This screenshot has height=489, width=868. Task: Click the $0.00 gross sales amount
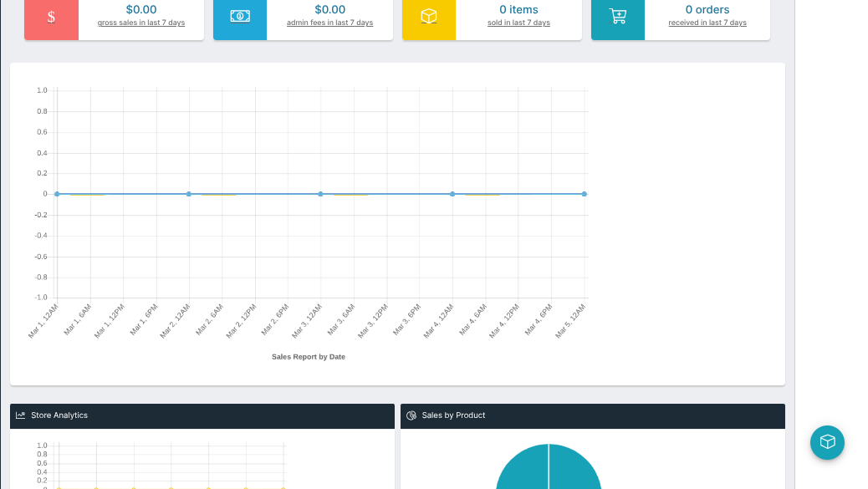[141, 9]
